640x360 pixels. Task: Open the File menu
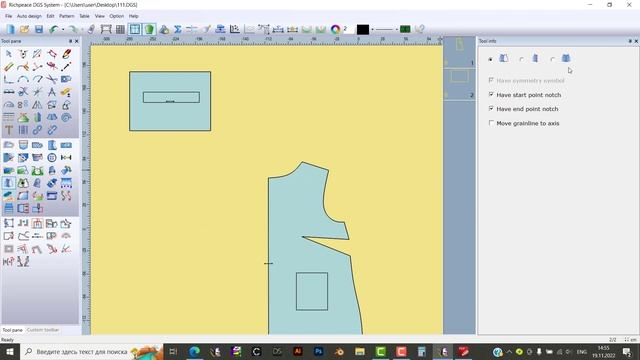[x=9, y=16]
